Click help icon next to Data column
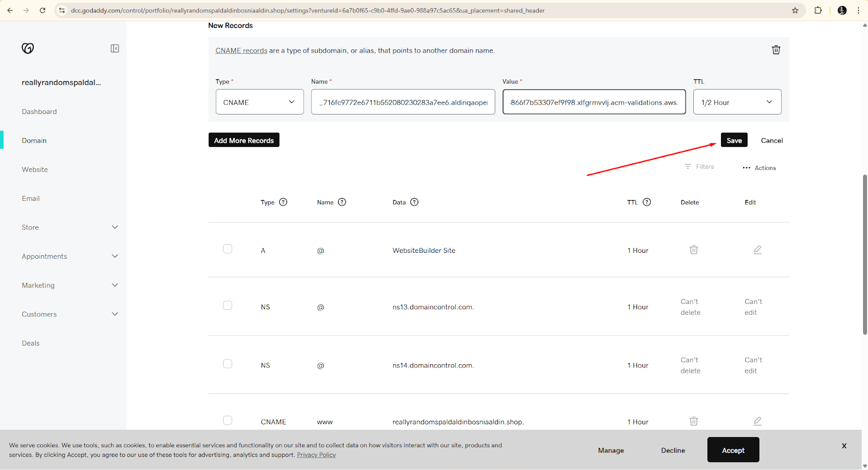 414,202
